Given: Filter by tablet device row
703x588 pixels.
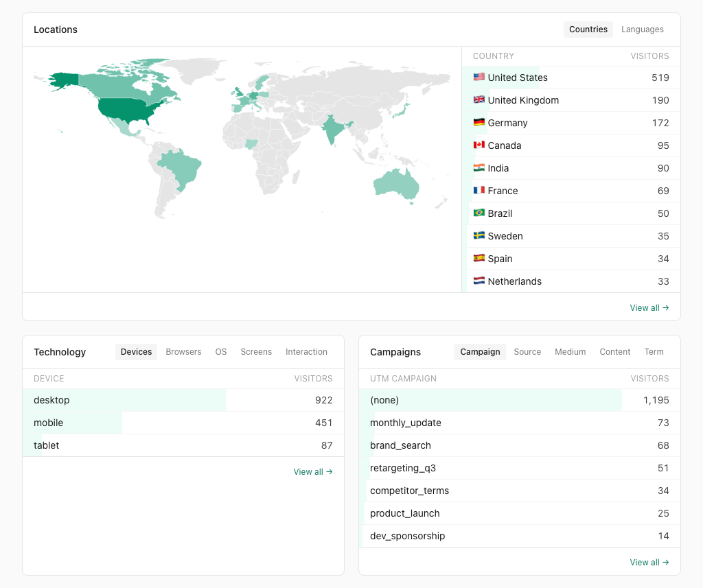Looking at the screenshot, I should (x=183, y=445).
